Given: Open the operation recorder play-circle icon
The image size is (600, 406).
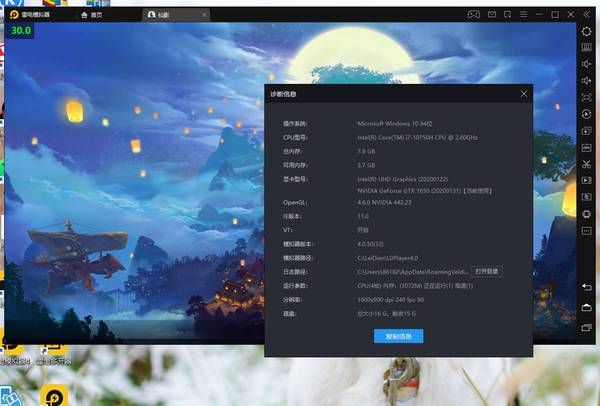Looking at the screenshot, I should pyautogui.click(x=586, y=114).
